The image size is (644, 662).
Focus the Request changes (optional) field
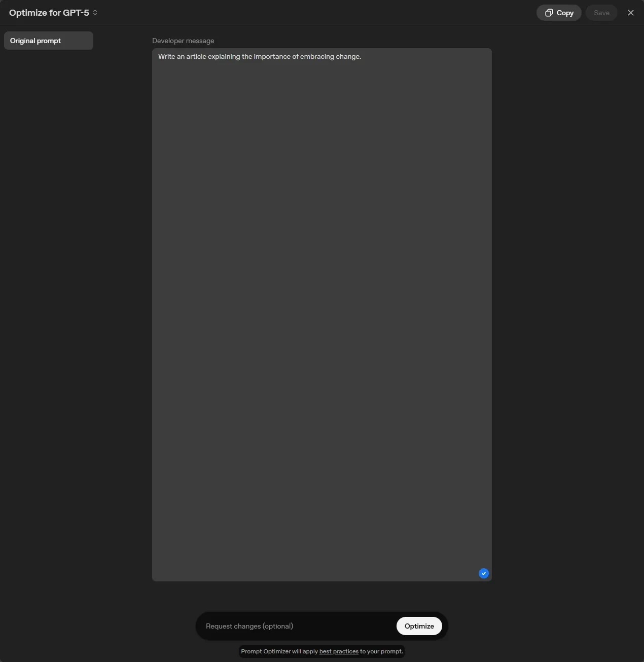(297, 626)
